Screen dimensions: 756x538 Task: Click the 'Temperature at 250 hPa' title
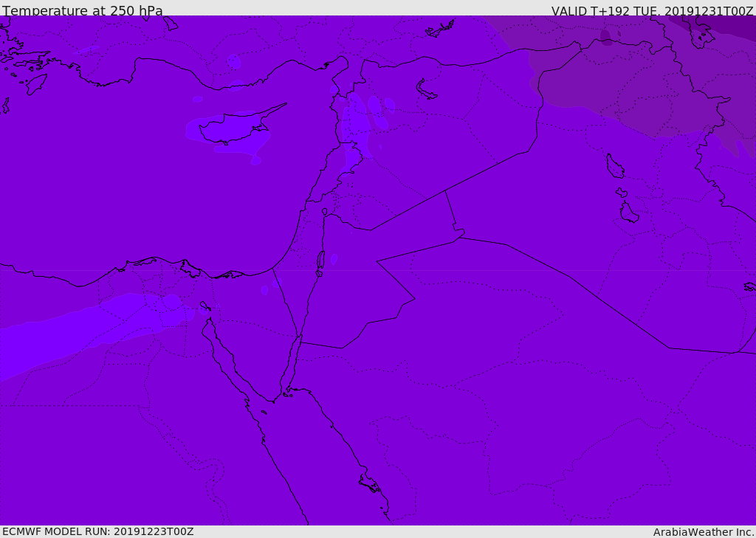coord(83,10)
